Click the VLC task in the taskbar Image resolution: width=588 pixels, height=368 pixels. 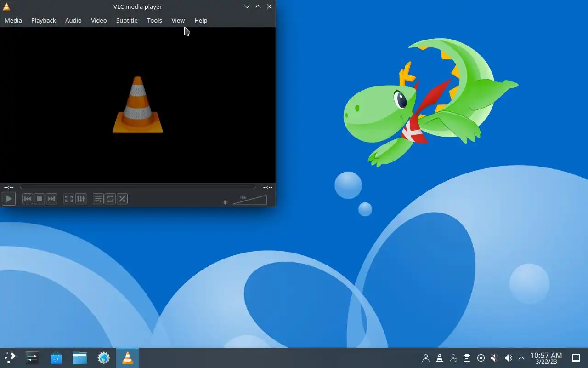click(128, 358)
